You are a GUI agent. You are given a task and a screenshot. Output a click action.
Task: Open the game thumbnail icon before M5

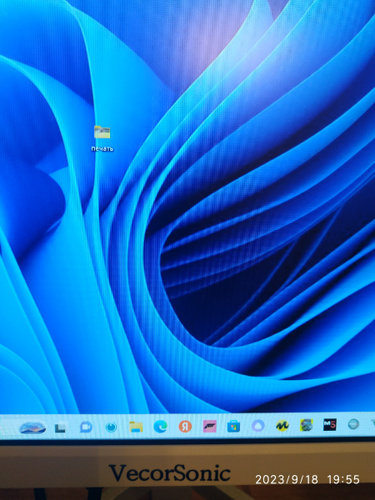point(306,425)
